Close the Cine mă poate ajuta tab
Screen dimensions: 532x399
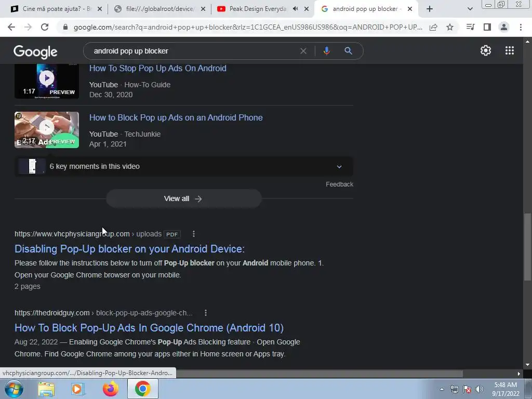pyautogui.click(x=100, y=9)
